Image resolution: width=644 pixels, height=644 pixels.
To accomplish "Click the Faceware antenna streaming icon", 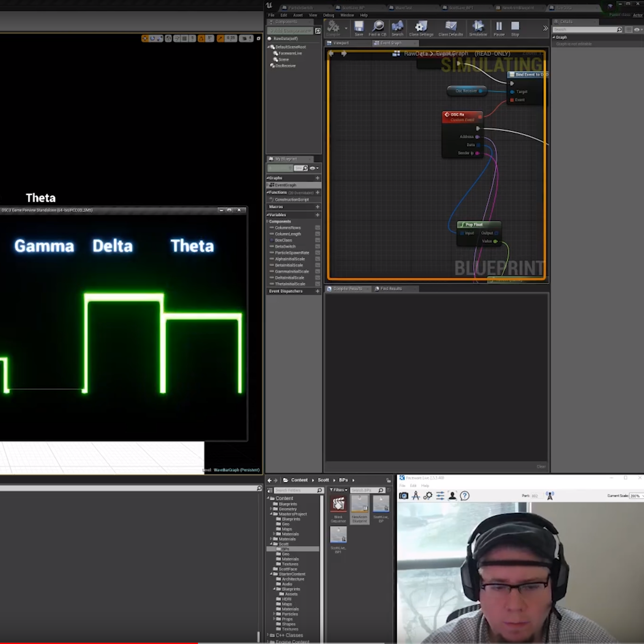I will (x=549, y=496).
